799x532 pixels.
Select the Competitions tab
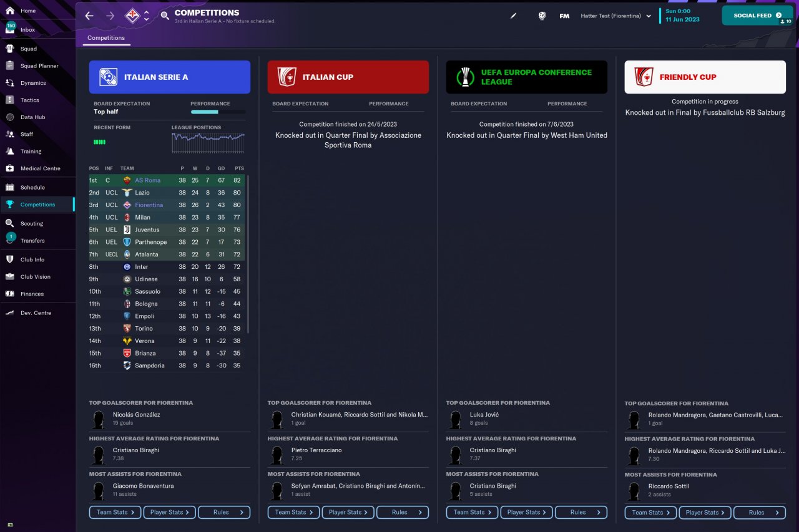tap(106, 38)
